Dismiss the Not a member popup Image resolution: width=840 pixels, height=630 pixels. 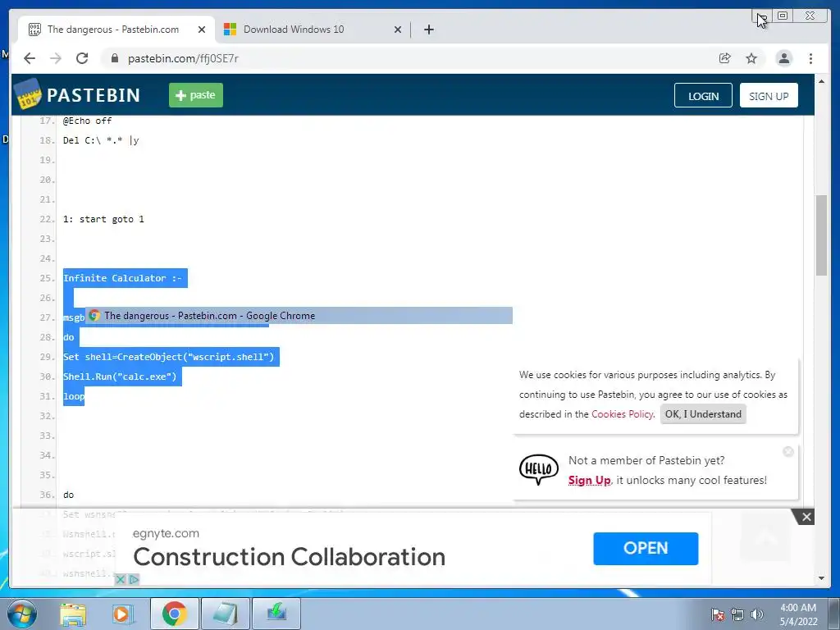tap(788, 452)
